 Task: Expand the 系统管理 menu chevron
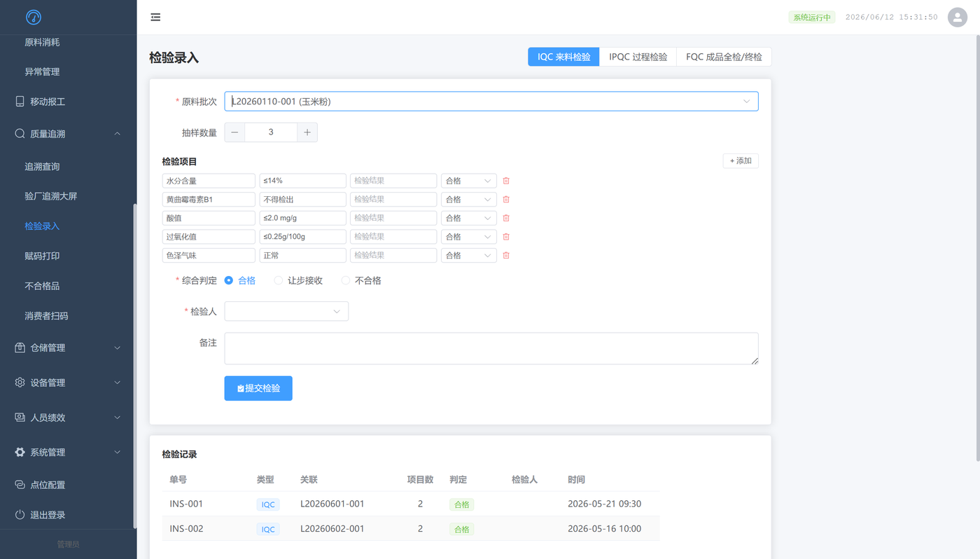(x=117, y=453)
